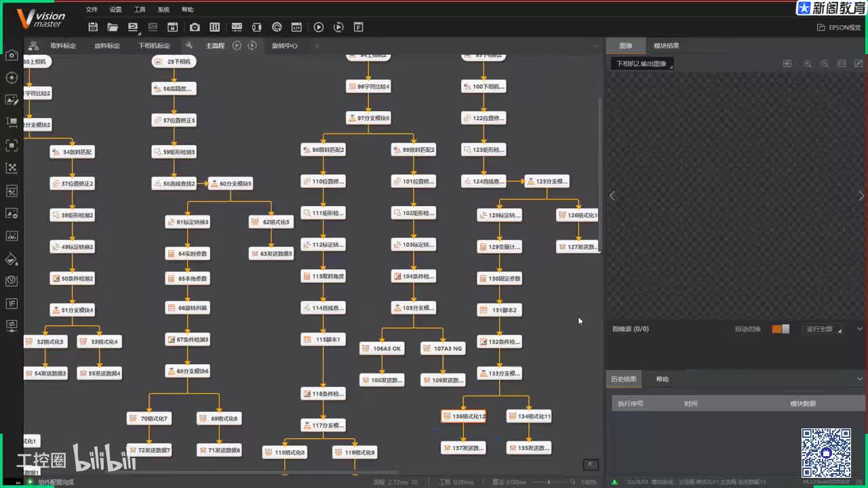Open the color tools paint bucket icon
The image size is (868, 488).
tap(12, 258)
